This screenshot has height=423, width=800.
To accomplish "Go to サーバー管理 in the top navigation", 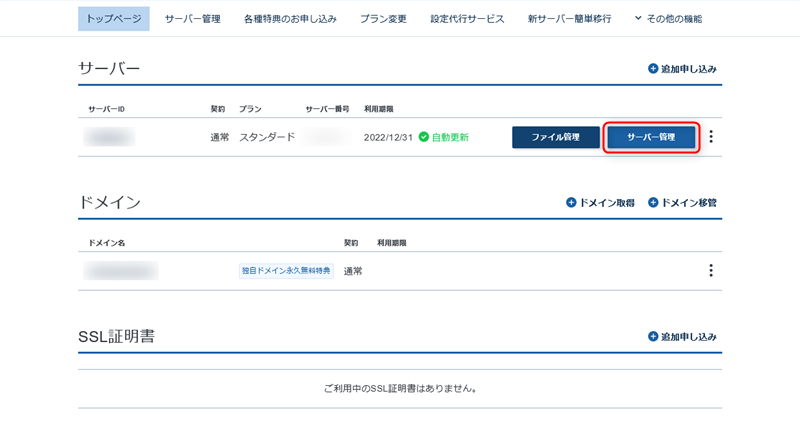I will point(192,19).
